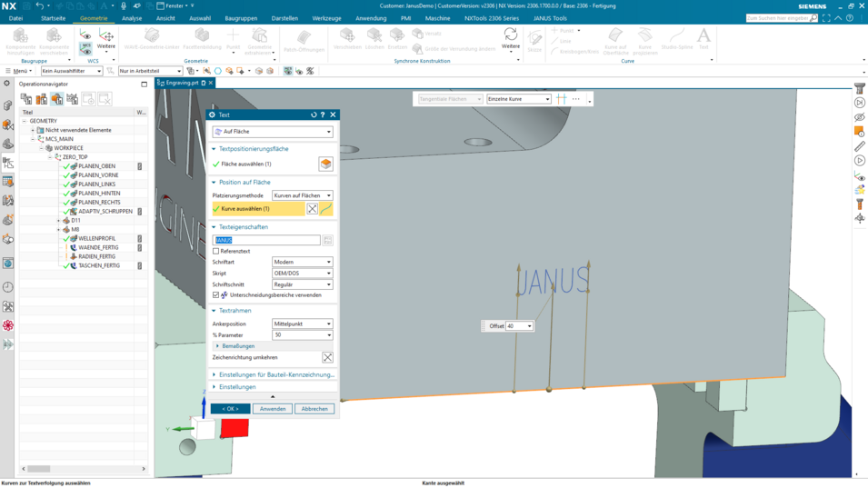Open Platzierungsmethode dropdown
Screen dimensions: 868x488
click(303, 195)
